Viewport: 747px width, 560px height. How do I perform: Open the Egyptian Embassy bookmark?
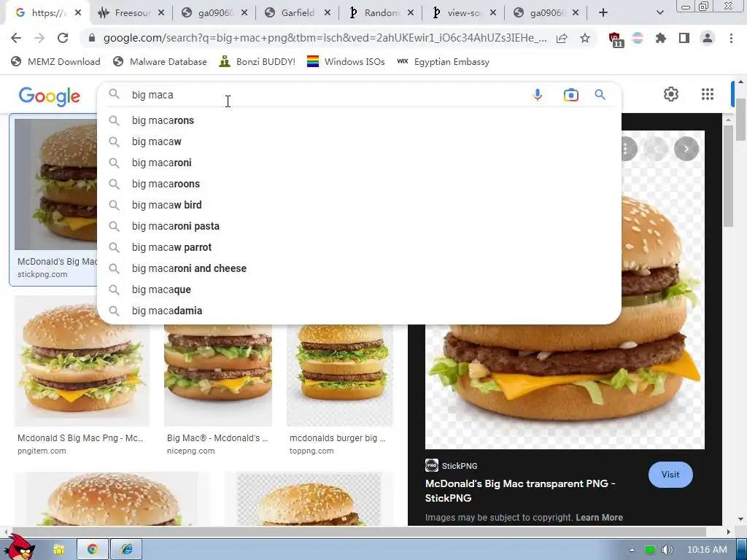pyautogui.click(x=443, y=61)
